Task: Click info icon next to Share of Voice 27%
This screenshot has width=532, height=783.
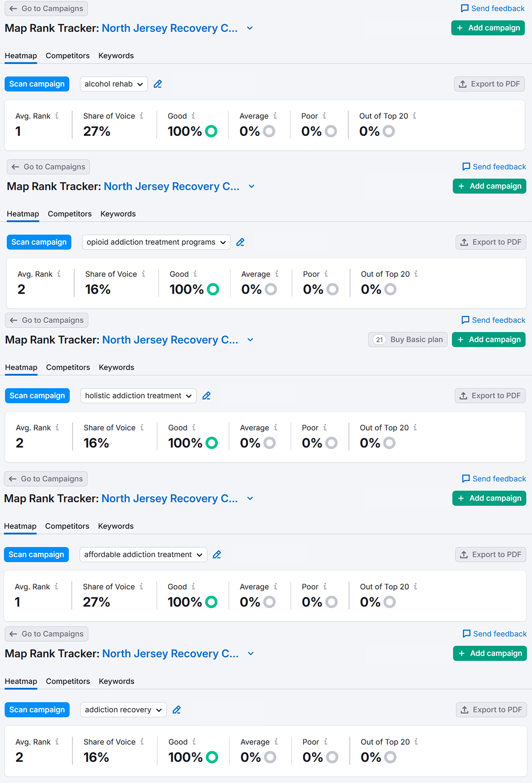Action: click(x=141, y=116)
